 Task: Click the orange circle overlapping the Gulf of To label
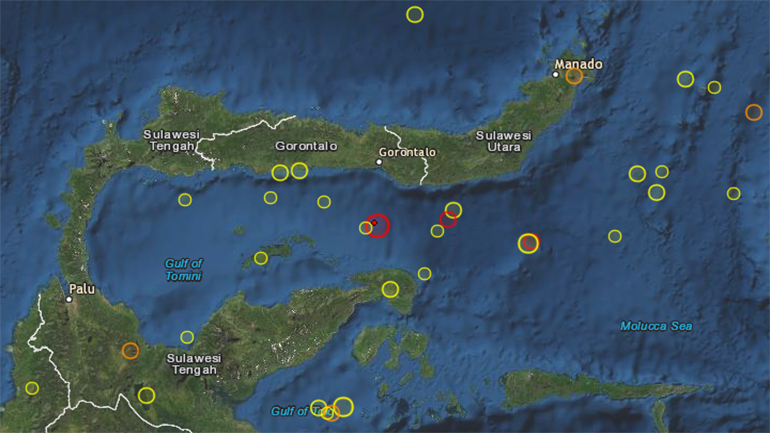coord(331,413)
